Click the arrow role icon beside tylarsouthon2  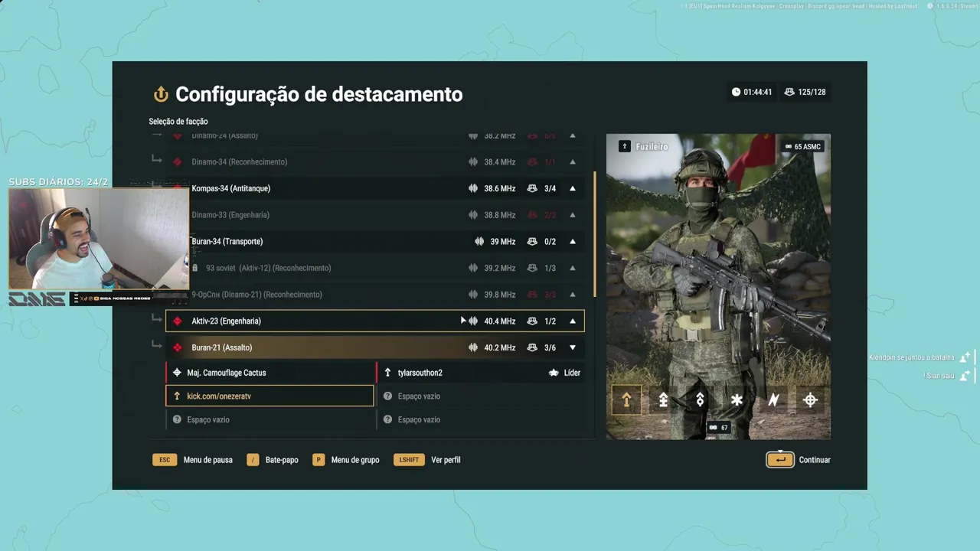point(387,373)
